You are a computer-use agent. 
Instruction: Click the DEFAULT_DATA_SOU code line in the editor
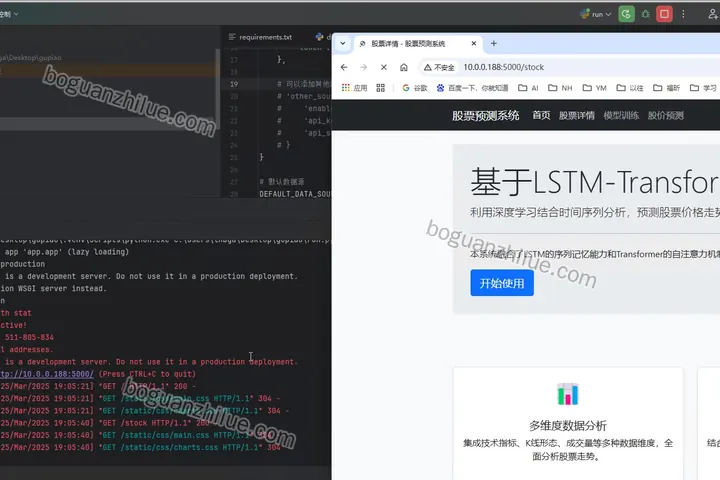294,194
